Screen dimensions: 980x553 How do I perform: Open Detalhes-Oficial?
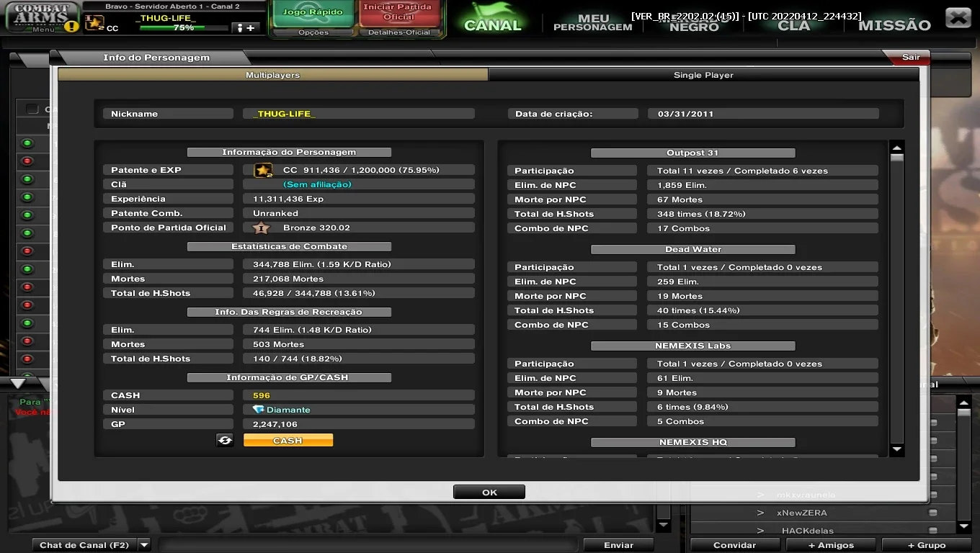pyautogui.click(x=398, y=32)
